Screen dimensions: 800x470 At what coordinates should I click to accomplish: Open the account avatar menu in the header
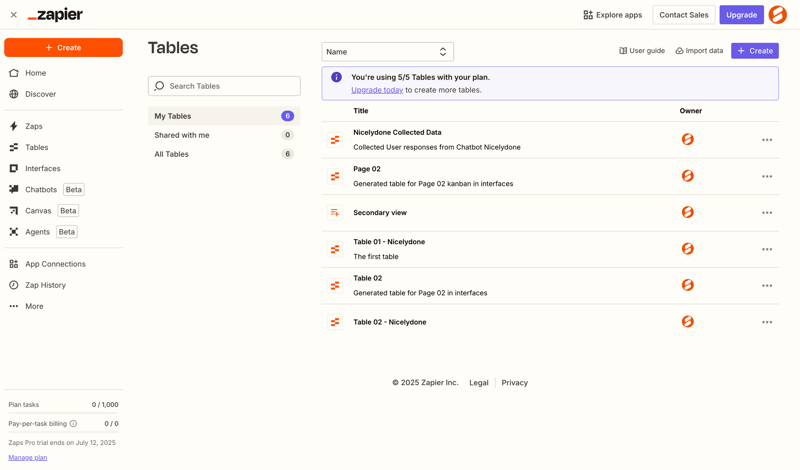(778, 15)
